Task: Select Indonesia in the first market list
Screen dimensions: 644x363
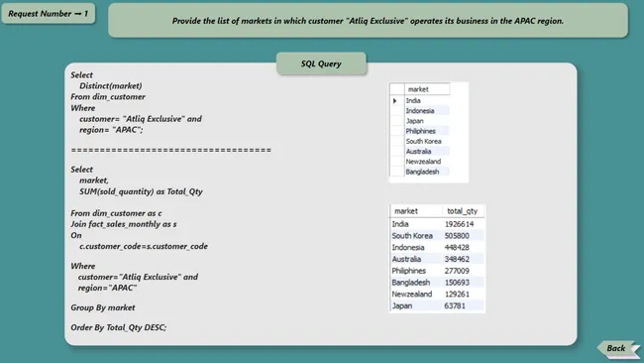Action: (420, 110)
